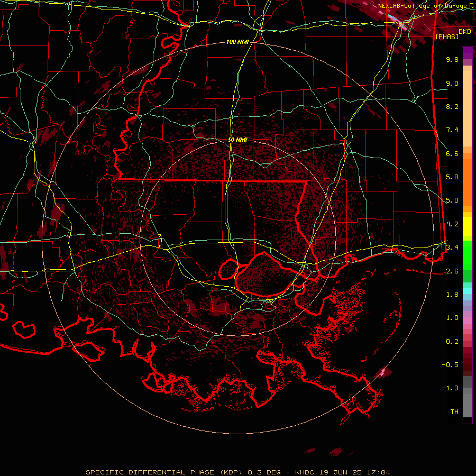Pick the cyan segment of the color bar

pos(467,291)
